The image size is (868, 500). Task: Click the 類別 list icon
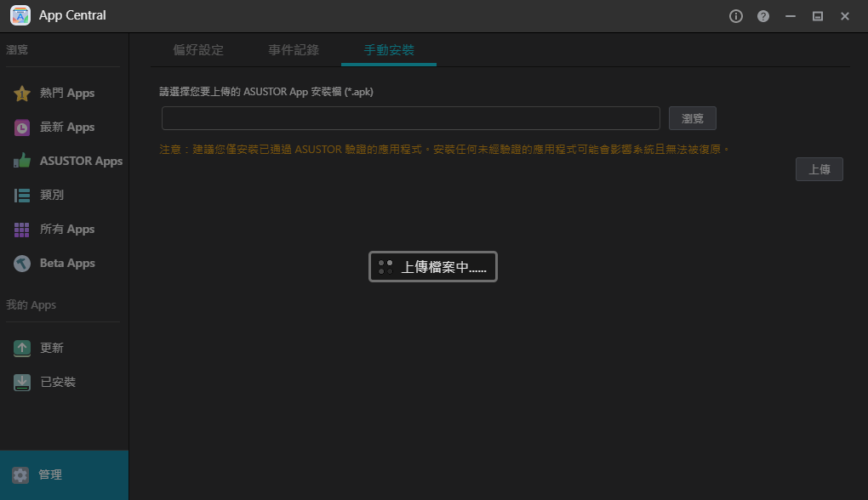click(x=21, y=196)
